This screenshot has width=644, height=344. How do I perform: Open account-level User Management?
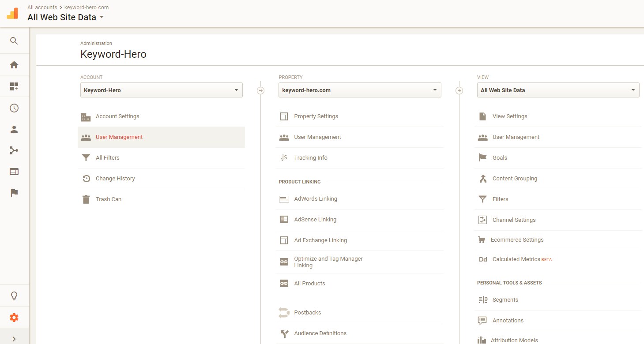(x=162, y=137)
